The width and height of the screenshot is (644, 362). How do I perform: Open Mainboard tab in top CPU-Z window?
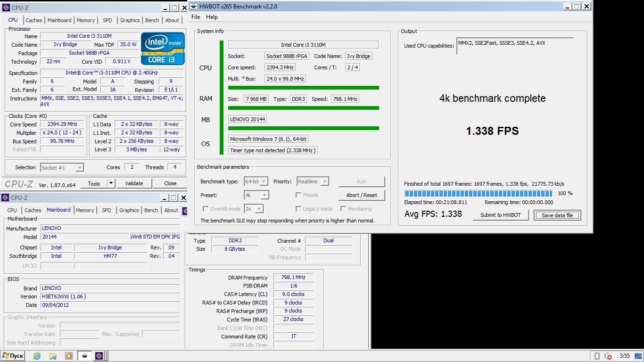click(x=59, y=20)
